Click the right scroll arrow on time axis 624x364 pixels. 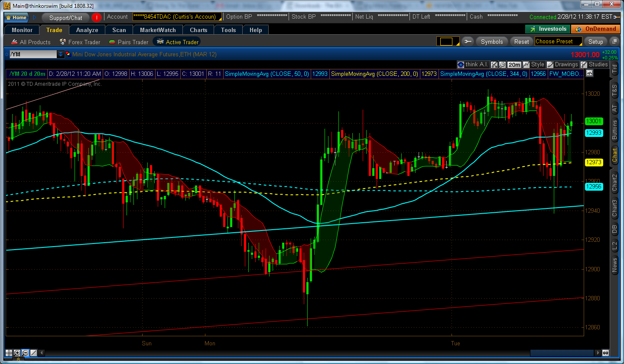coord(598,353)
